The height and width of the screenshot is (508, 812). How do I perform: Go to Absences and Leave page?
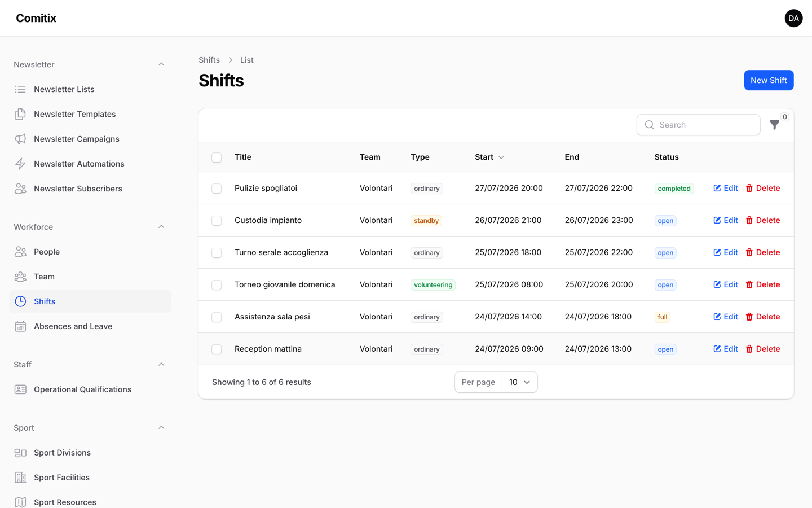(90, 326)
